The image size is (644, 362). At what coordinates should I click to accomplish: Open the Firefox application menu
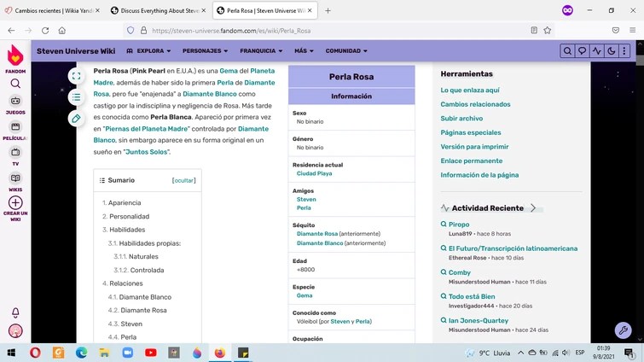pos(633,31)
